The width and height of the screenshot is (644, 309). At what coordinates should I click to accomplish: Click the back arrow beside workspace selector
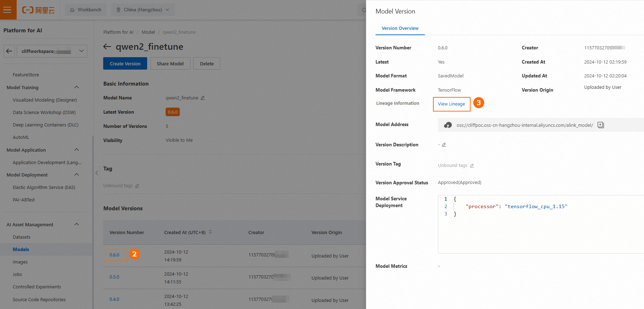tap(9, 51)
